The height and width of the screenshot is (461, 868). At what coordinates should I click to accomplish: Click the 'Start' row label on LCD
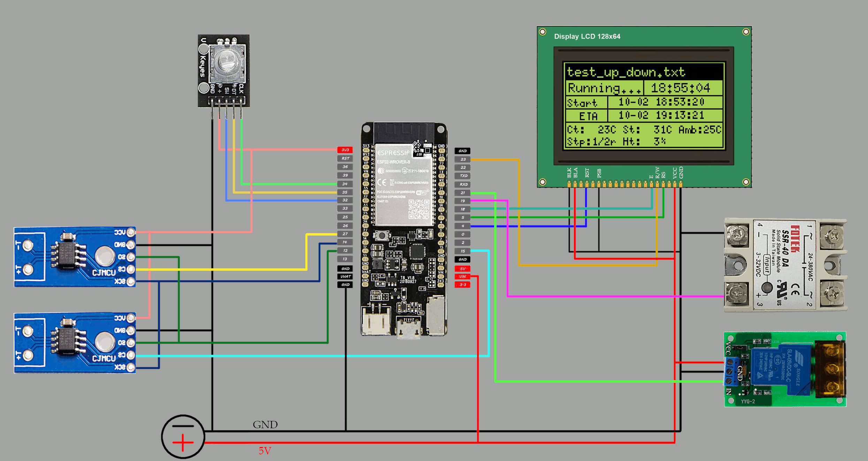582,103
